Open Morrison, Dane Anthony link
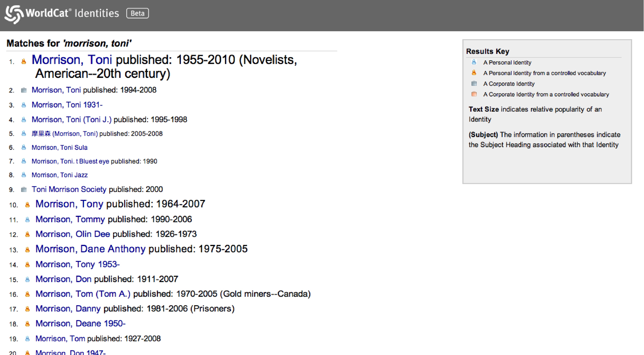644x355 pixels. click(90, 249)
